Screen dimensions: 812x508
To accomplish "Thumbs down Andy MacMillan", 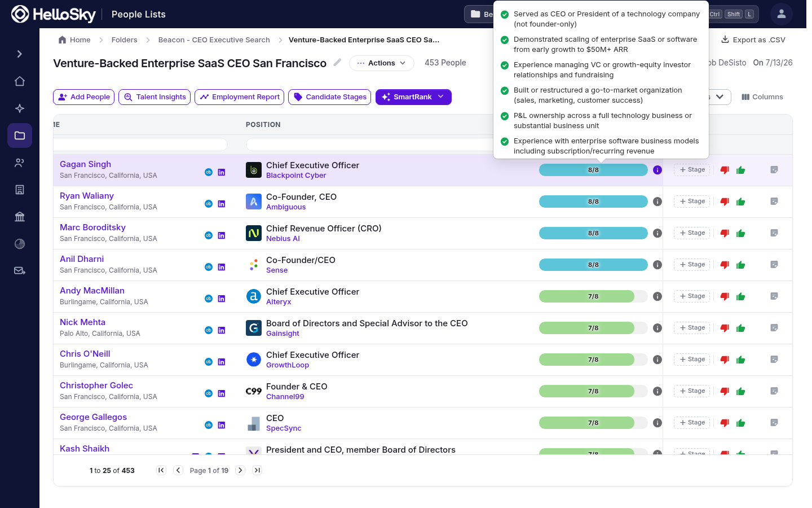I will click(725, 296).
